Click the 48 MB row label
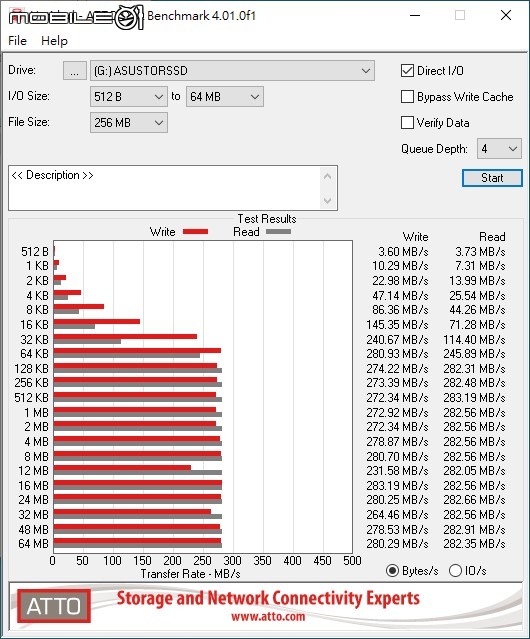Image resolution: width=530 pixels, height=639 pixels. [x=33, y=530]
